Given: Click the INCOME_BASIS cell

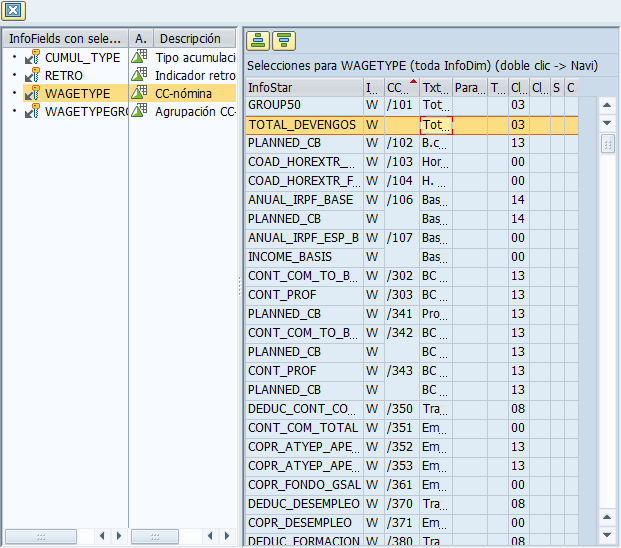Looking at the screenshot, I should pyautogui.click(x=304, y=257).
